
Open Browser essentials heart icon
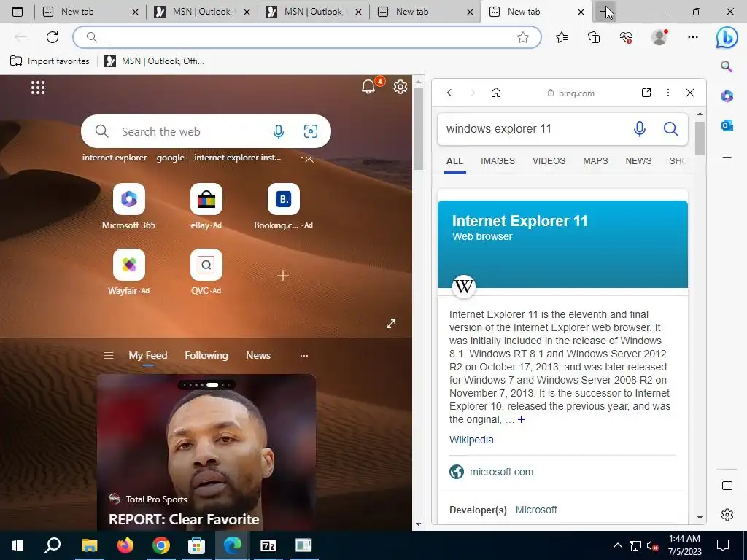(x=626, y=37)
